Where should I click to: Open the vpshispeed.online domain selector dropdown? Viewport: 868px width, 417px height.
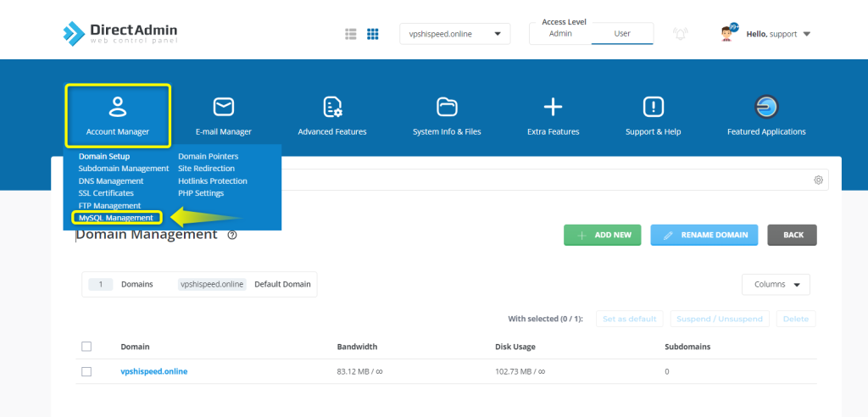[455, 34]
